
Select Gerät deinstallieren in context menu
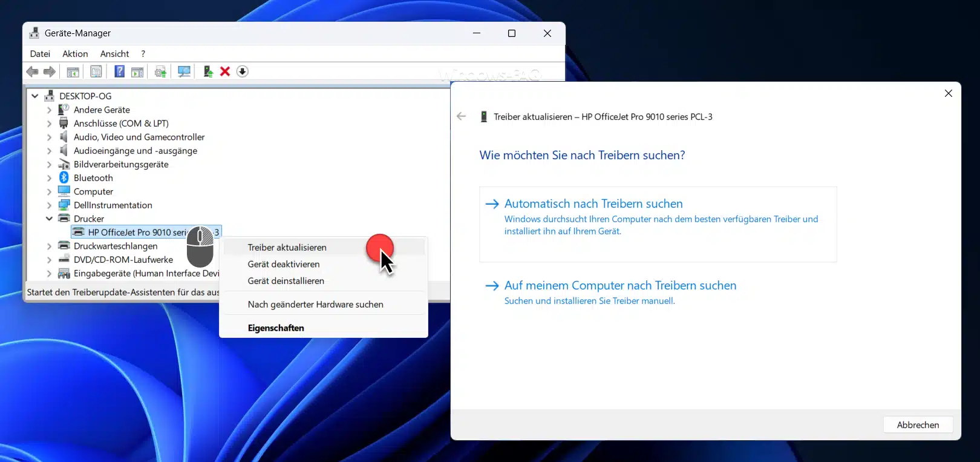(x=286, y=281)
